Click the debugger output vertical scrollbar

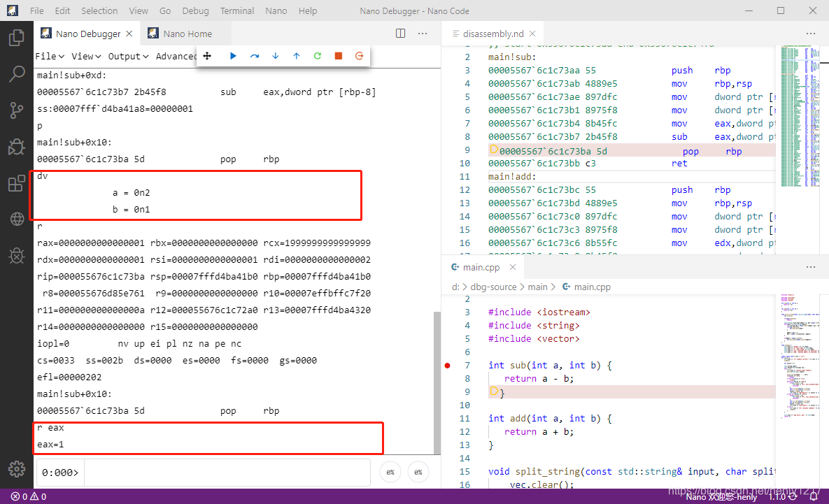pos(437,377)
